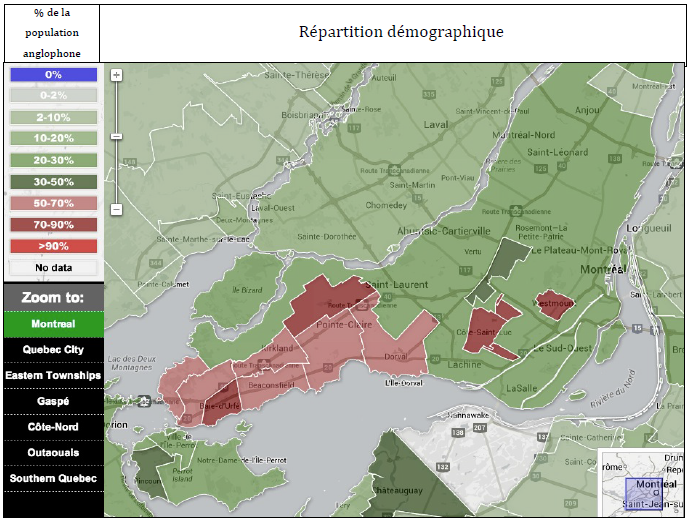Zoom to Quebec City
The image size is (690, 523).
coord(53,350)
